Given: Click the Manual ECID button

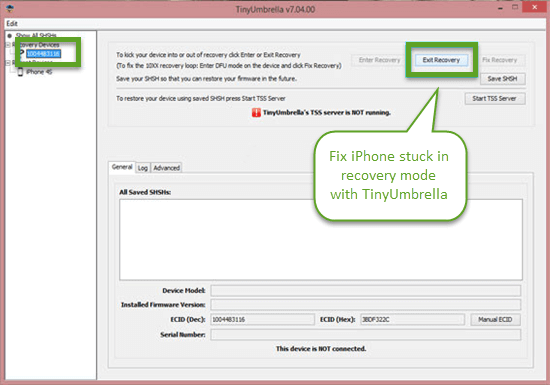Looking at the screenshot, I should coord(495,319).
